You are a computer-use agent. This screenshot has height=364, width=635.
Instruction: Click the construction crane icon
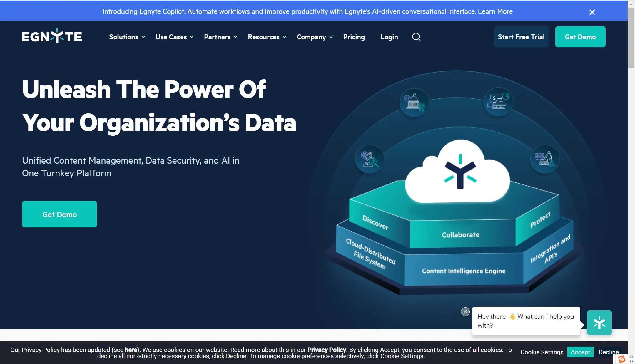point(545,159)
